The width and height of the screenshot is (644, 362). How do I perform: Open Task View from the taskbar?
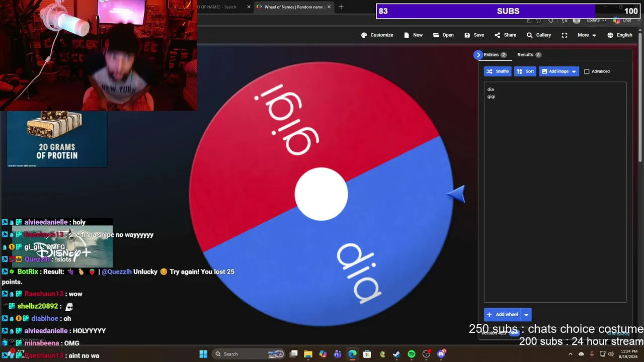click(294, 354)
